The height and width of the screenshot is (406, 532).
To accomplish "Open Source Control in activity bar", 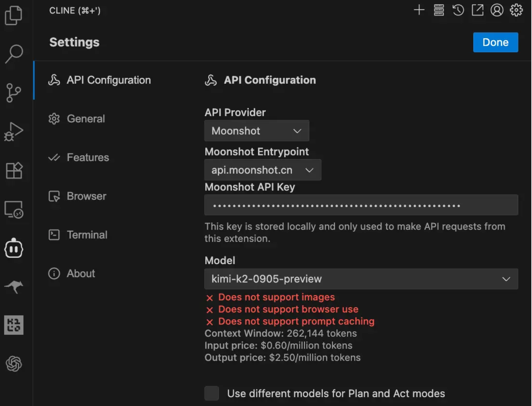I will [x=14, y=93].
